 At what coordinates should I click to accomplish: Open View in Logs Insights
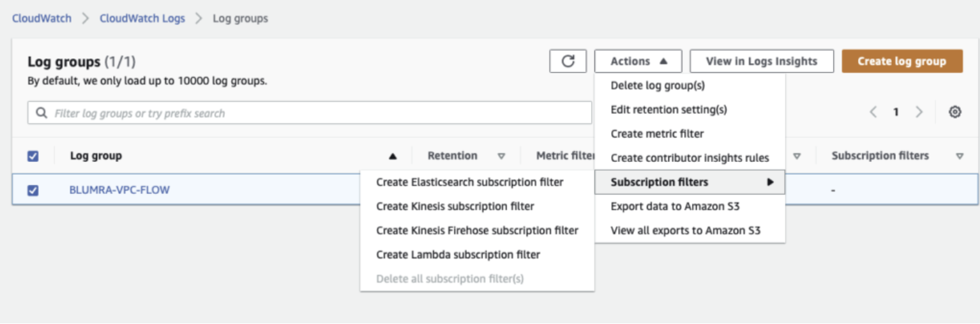761,61
